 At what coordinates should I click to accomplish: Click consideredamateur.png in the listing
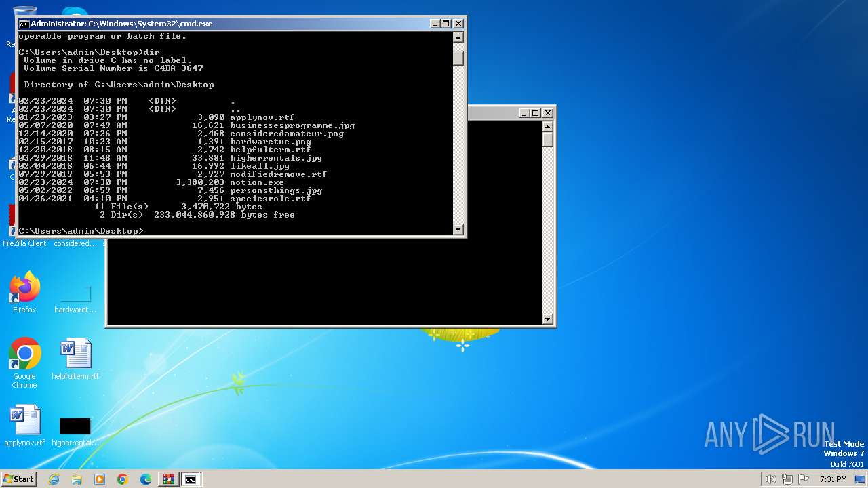[x=287, y=134]
